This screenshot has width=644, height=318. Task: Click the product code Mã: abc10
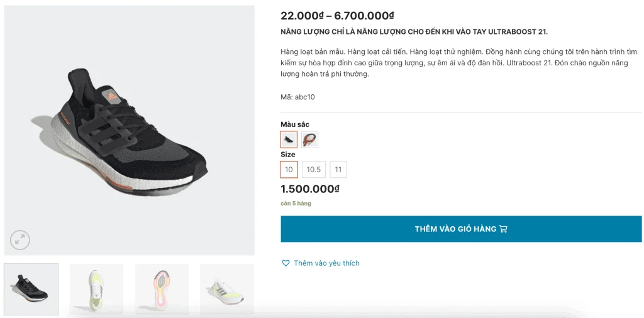pos(297,97)
